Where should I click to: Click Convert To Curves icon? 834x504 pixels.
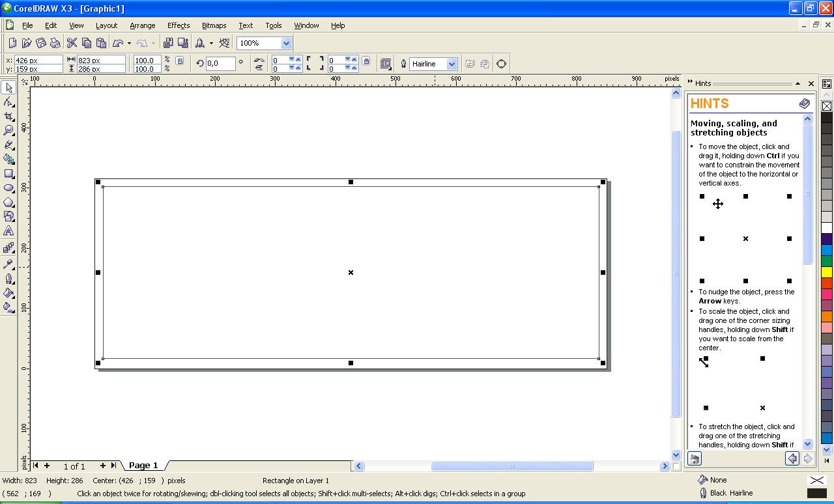(x=502, y=64)
